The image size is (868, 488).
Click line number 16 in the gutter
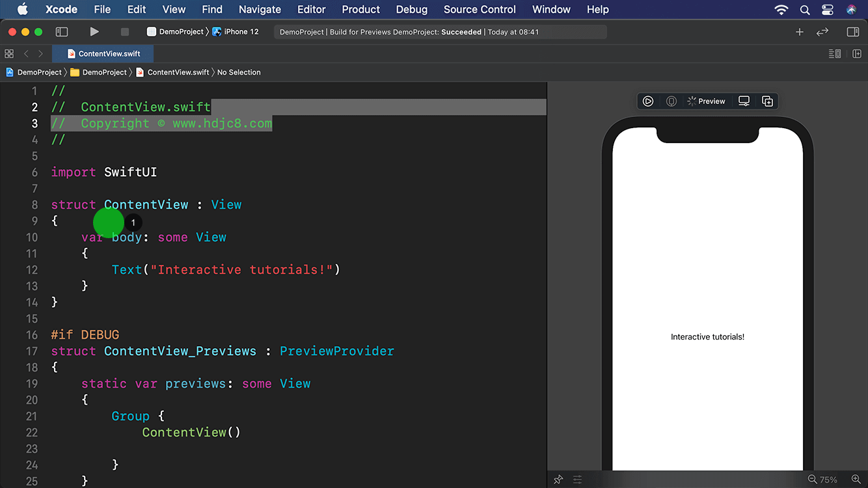point(32,335)
